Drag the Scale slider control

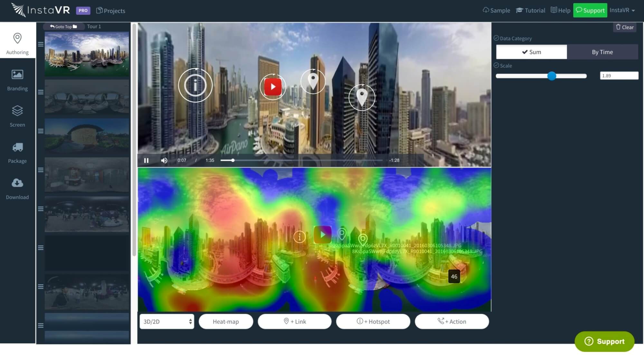click(x=552, y=76)
